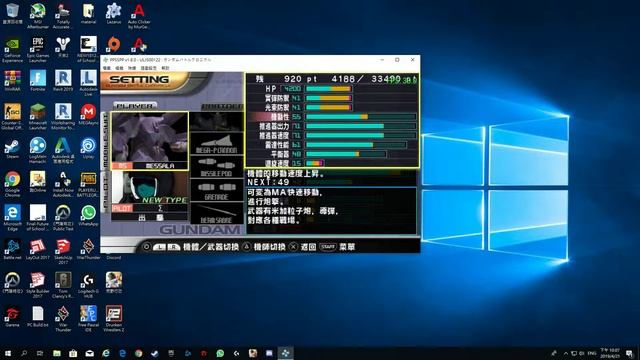
Task: Open Steam desktop shortcut
Action: [x=12, y=148]
